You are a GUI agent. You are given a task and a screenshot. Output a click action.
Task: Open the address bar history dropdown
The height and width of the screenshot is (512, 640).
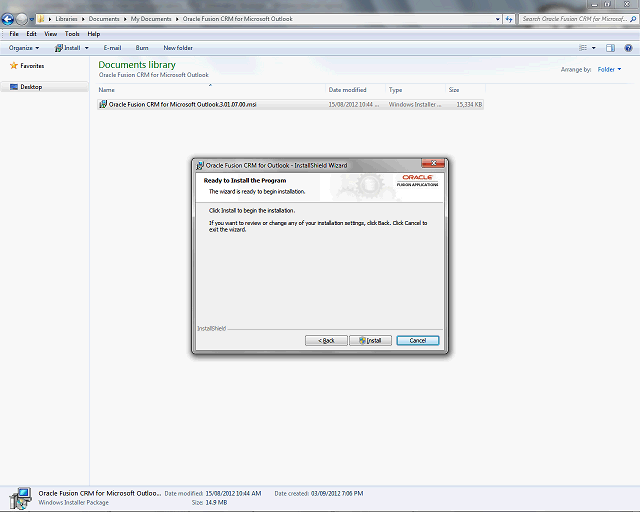(498, 19)
